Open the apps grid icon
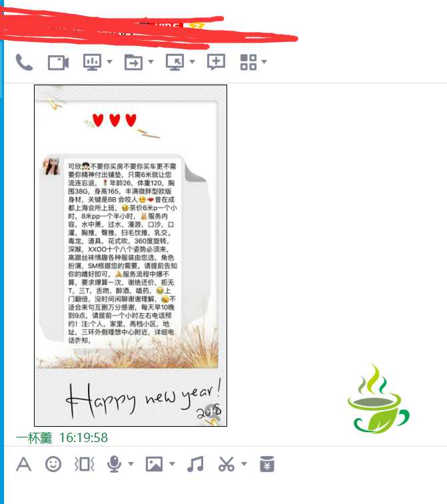 [248, 62]
